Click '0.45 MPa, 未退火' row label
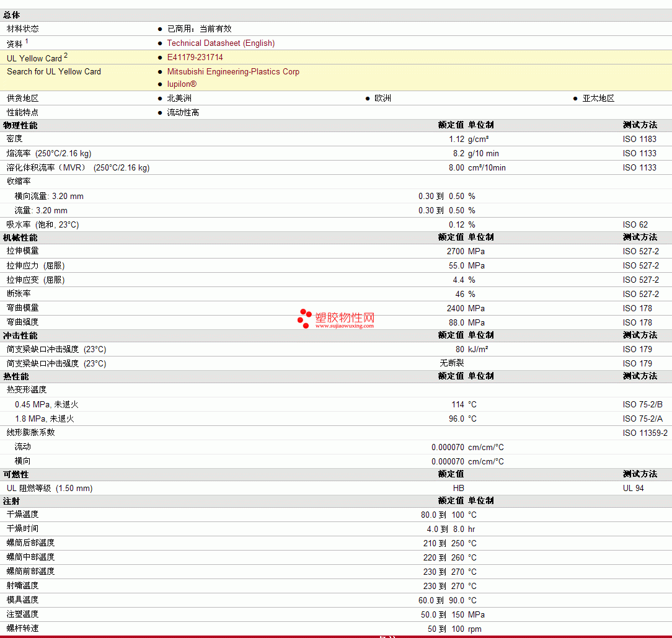The height and width of the screenshot is (638, 672). [x=46, y=404]
